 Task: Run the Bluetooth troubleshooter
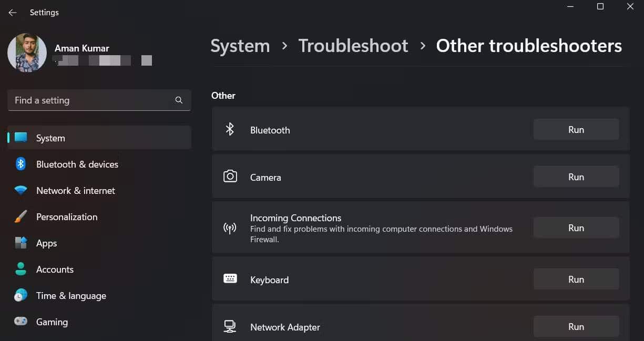(x=576, y=130)
